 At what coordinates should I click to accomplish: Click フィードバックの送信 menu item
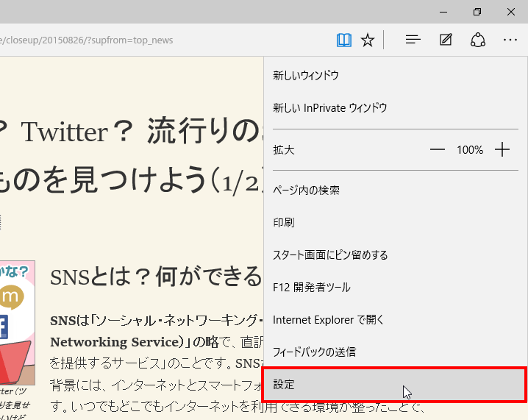pyautogui.click(x=314, y=352)
